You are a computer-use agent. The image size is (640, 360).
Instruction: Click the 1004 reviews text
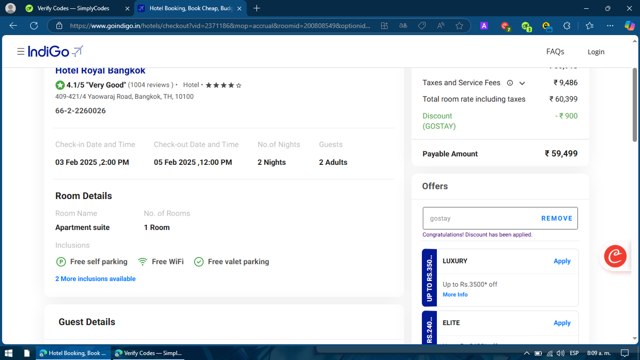click(151, 85)
